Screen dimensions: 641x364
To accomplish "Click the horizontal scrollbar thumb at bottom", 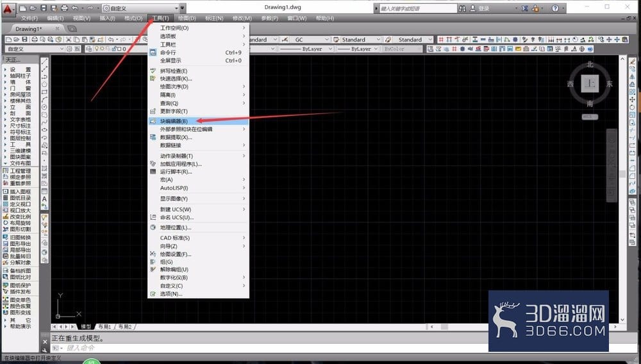I will tap(444, 327).
